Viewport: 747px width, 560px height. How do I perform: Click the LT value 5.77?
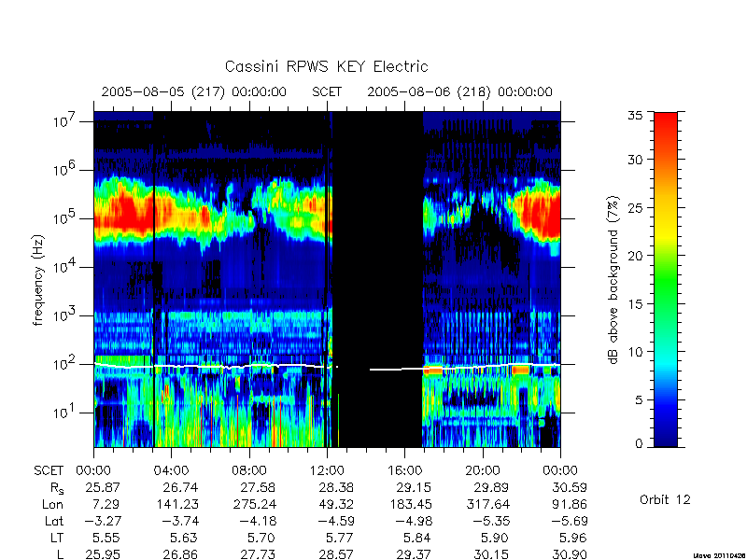coord(339,538)
